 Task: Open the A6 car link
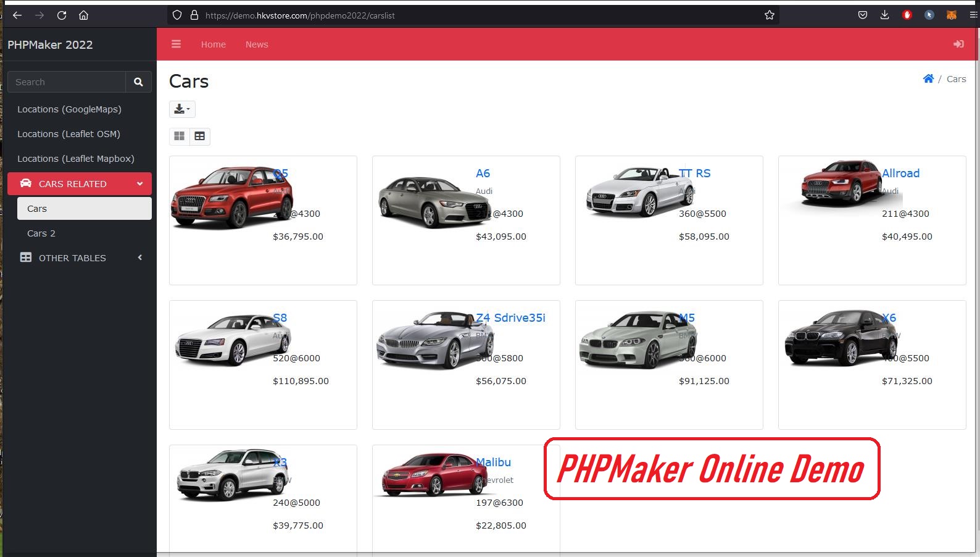(483, 174)
